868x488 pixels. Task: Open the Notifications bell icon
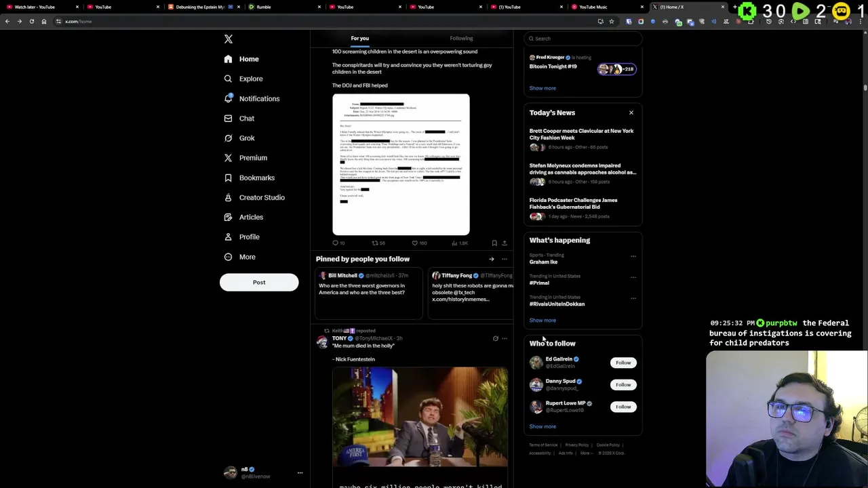(x=229, y=98)
